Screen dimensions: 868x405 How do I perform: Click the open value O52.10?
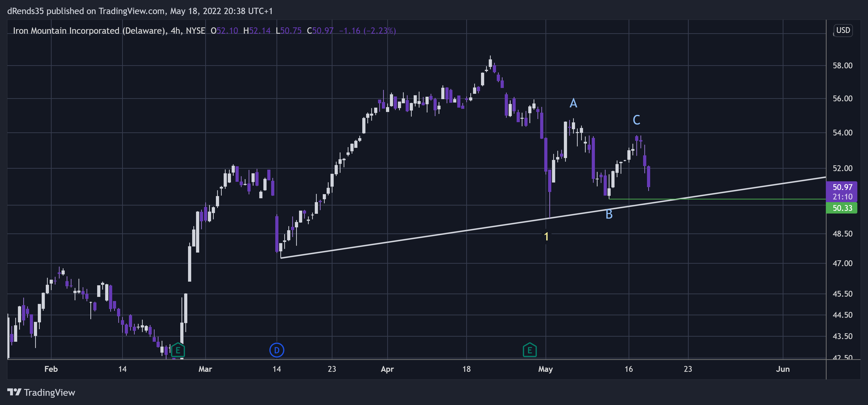[x=224, y=31]
